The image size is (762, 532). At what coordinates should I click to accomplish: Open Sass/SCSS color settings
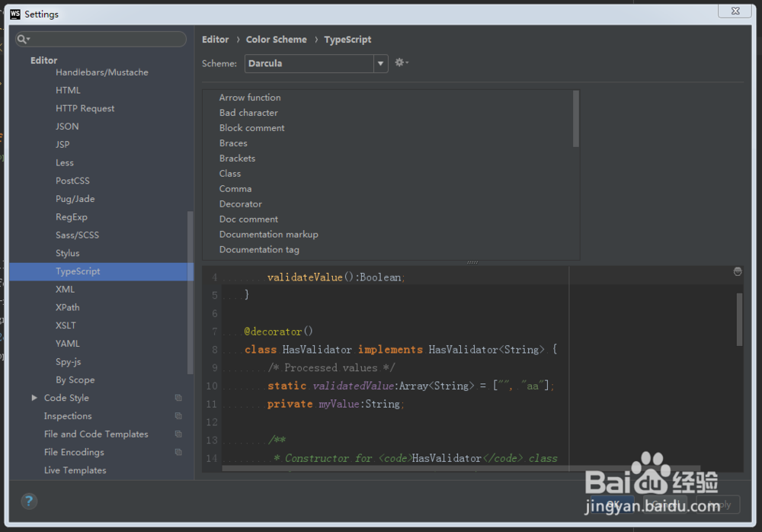77,235
